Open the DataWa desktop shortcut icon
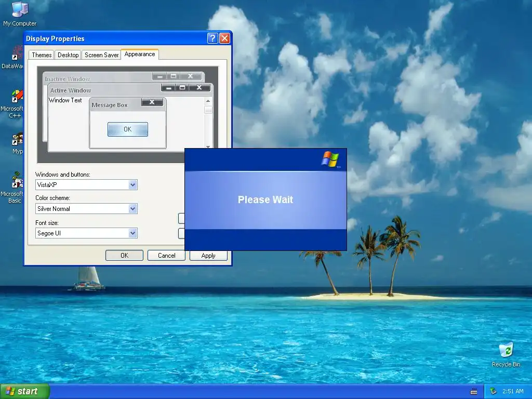 pyautogui.click(x=13, y=58)
